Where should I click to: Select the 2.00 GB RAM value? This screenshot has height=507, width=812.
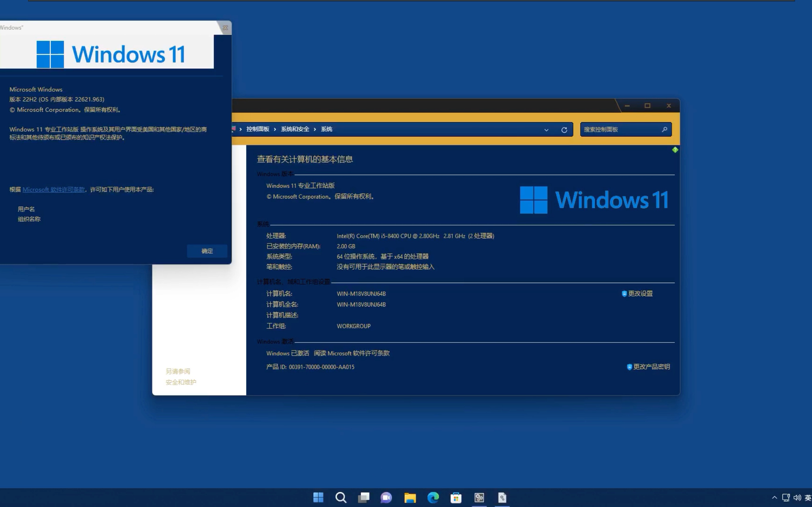tap(346, 246)
